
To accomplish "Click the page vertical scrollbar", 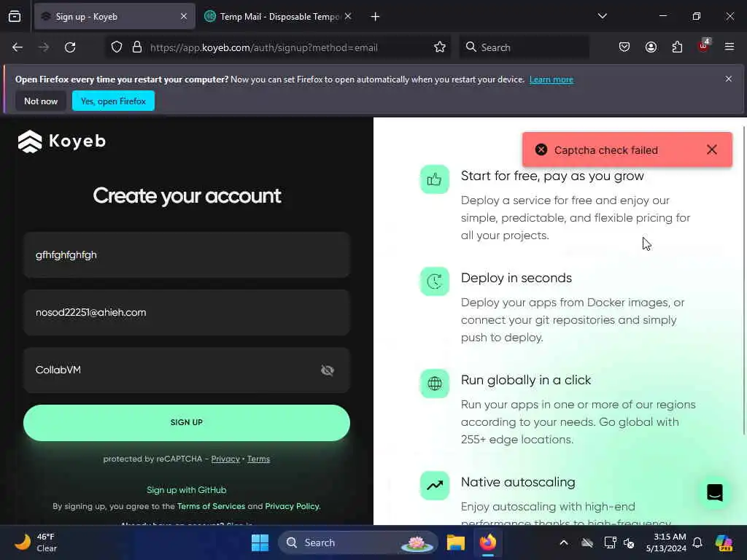I will 744,280.
